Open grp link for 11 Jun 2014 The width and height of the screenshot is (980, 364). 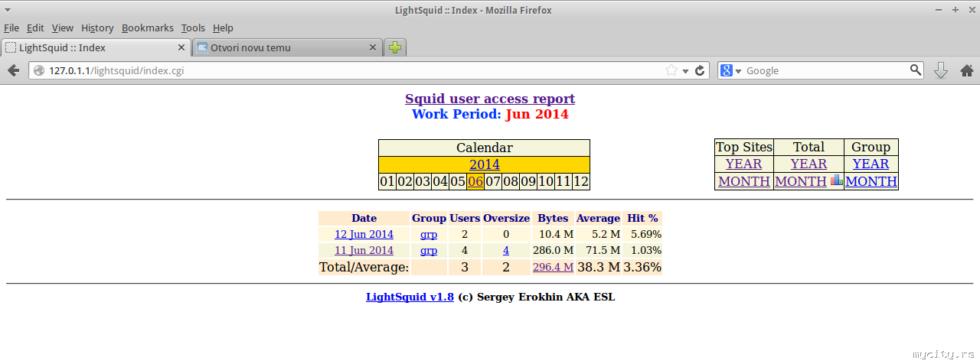tap(429, 250)
